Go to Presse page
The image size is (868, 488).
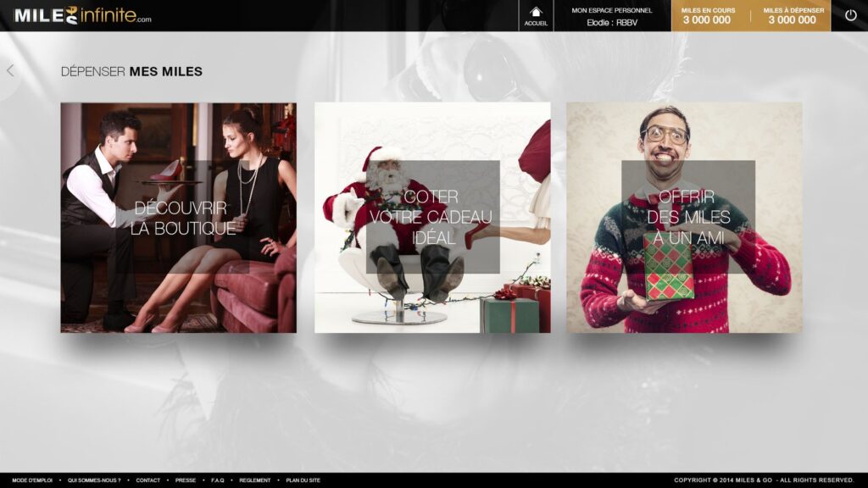186,480
